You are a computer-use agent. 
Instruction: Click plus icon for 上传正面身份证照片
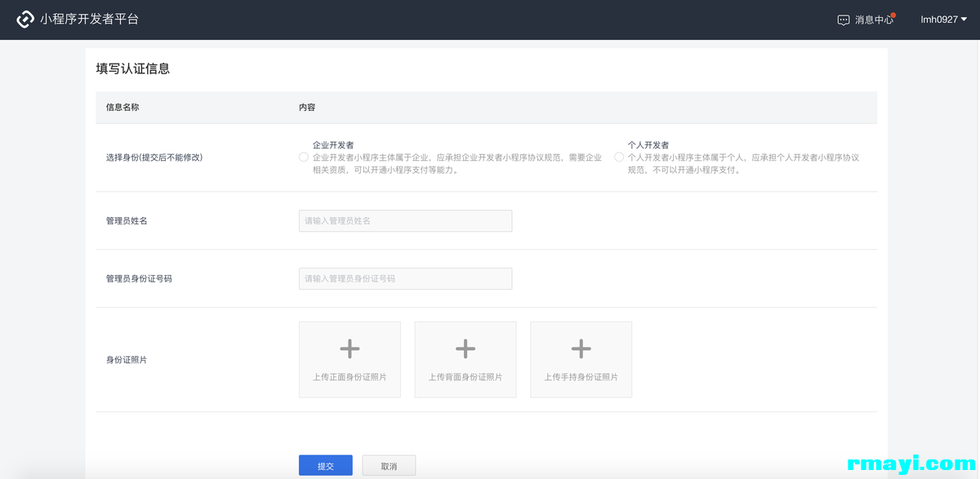click(x=350, y=349)
